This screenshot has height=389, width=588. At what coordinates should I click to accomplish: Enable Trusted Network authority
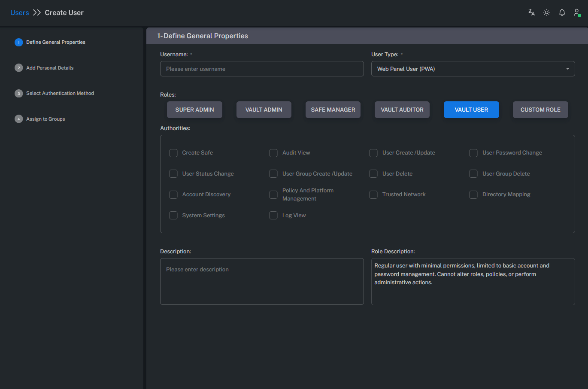(373, 194)
